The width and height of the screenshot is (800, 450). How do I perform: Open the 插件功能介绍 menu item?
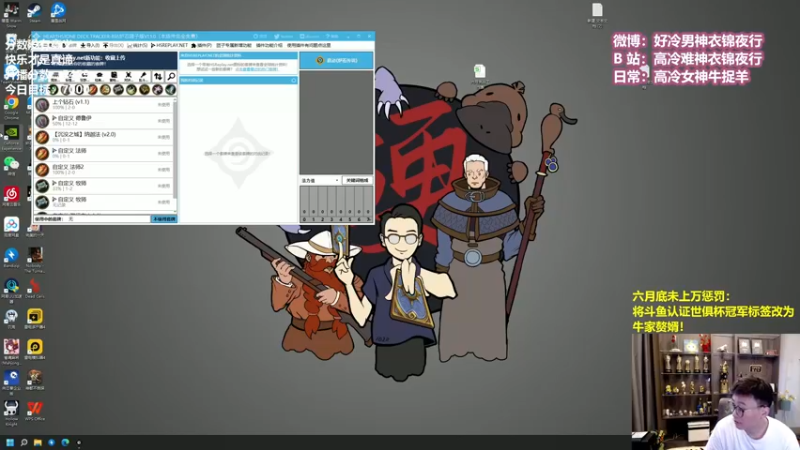(x=269, y=45)
